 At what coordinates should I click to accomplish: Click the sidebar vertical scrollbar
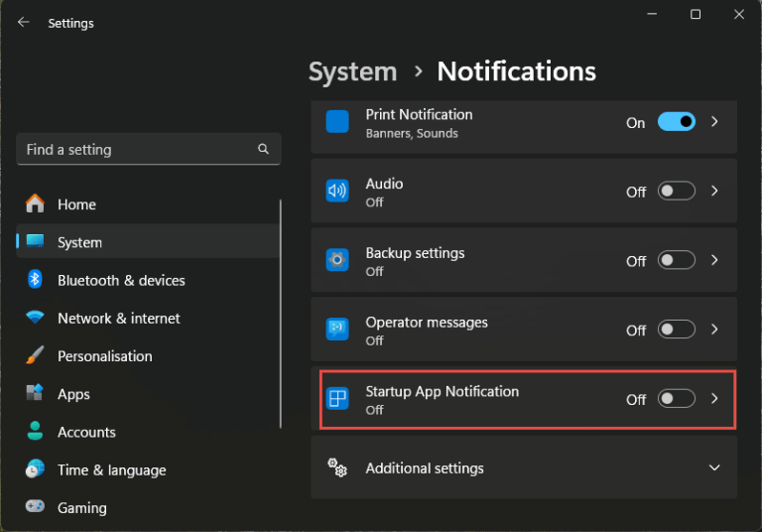coord(281,314)
